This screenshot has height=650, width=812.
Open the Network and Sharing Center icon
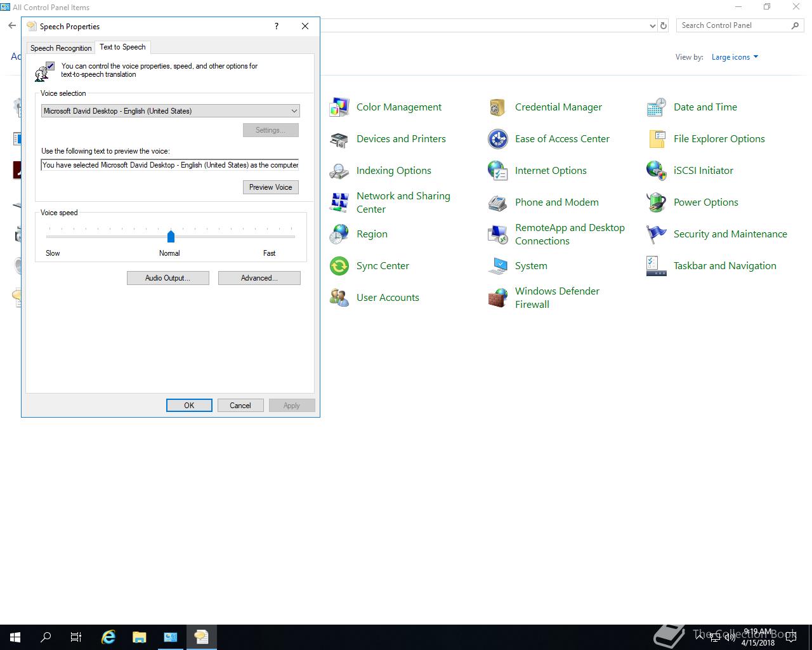(339, 202)
